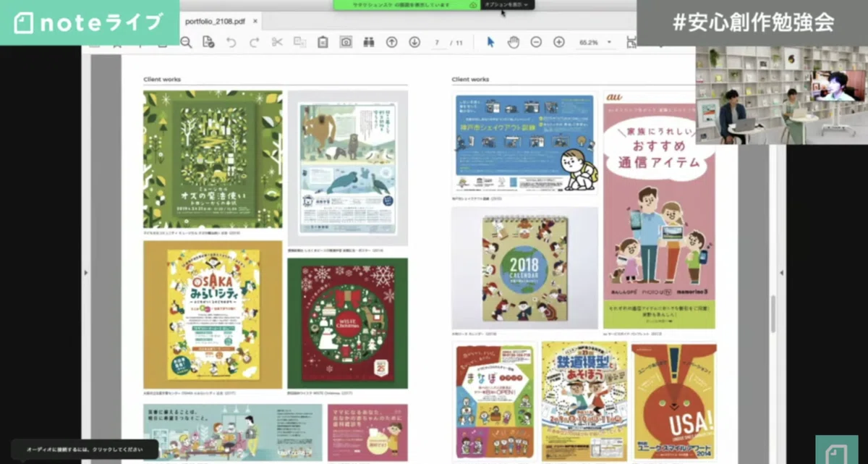
Task: Click the #安心創作勉強会 hashtag banner
Action: click(752, 22)
